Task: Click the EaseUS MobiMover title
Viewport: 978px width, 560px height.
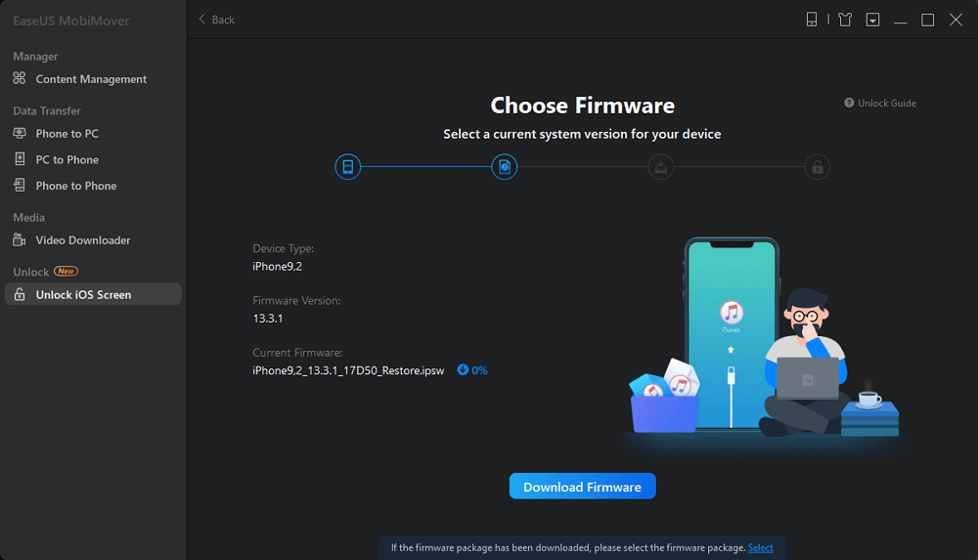Action: coord(71,21)
